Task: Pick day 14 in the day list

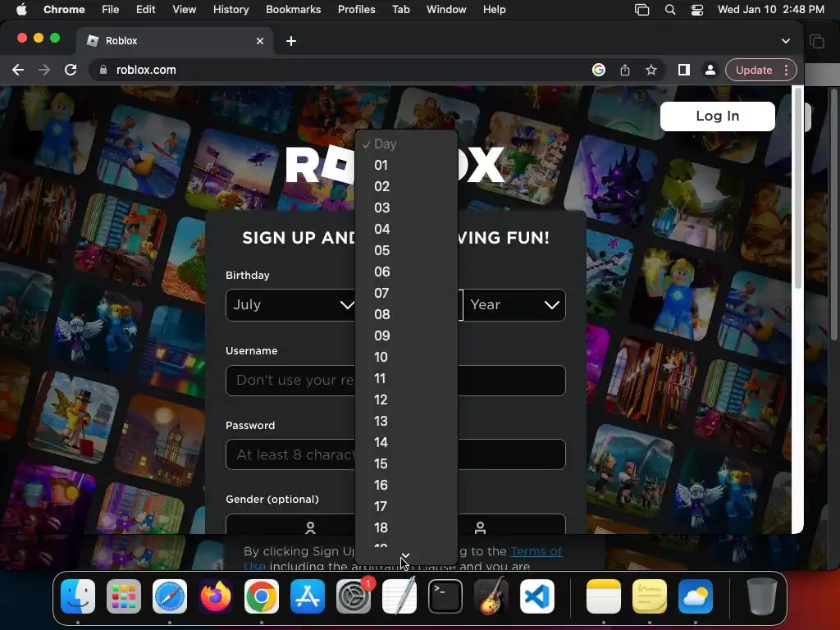Action: 406,442
